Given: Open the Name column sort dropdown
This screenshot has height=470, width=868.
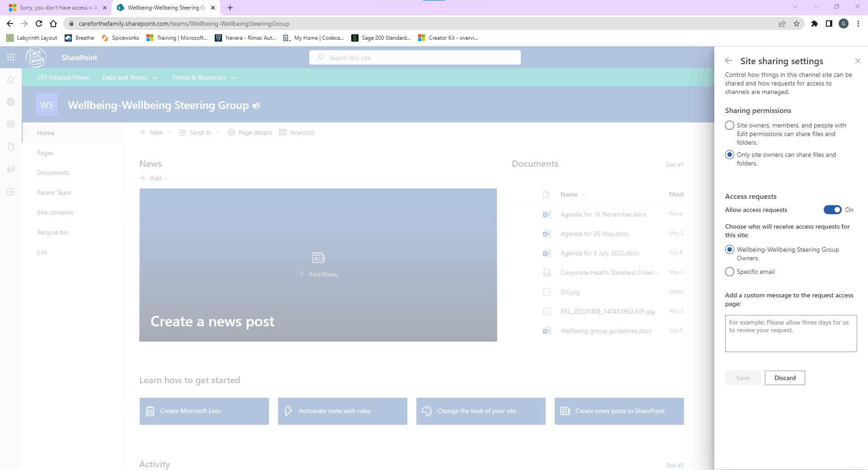Looking at the screenshot, I should (x=584, y=194).
